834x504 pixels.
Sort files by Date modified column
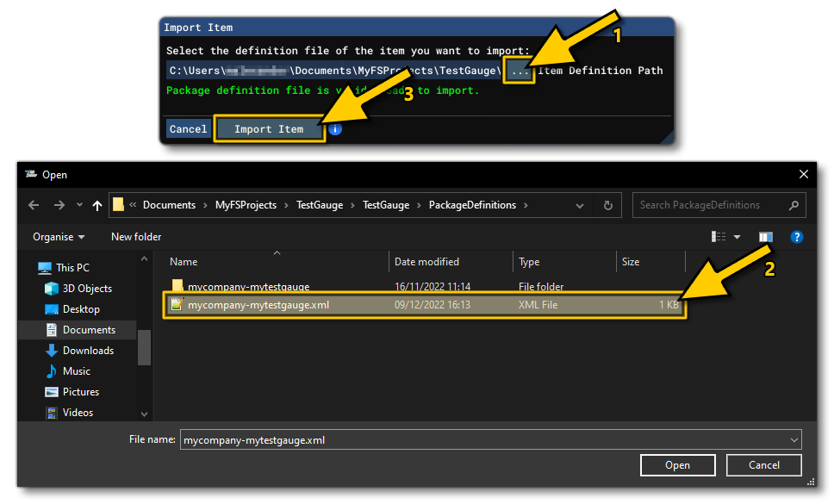(x=425, y=261)
